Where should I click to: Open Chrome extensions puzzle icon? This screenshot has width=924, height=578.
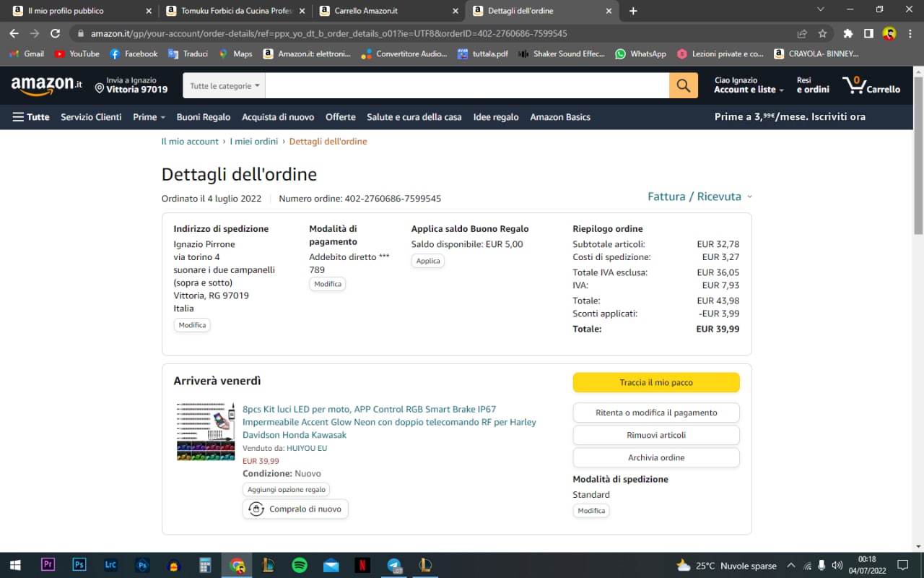point(848,34)
